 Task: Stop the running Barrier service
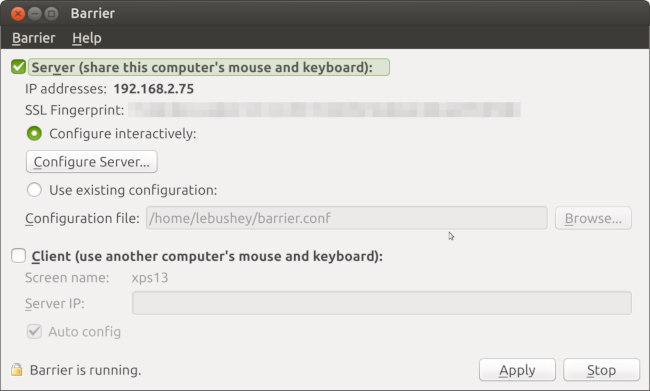[601, 370]
